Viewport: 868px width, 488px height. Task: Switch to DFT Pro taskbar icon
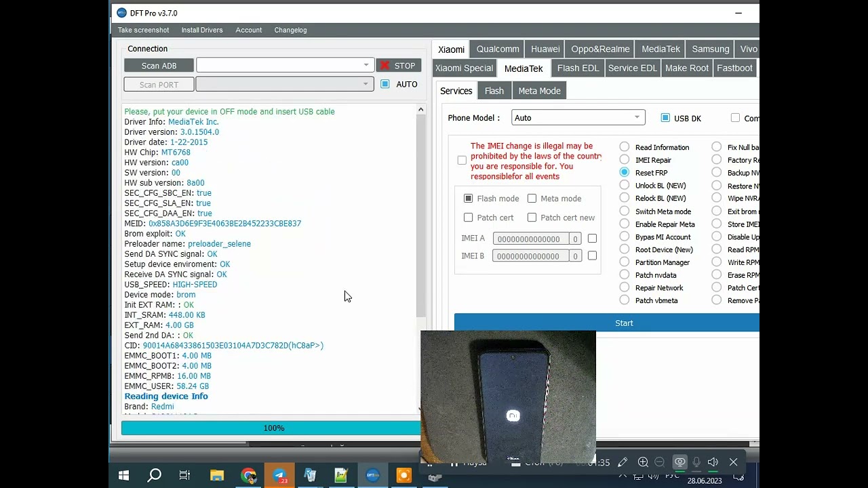tap(372, 476)
